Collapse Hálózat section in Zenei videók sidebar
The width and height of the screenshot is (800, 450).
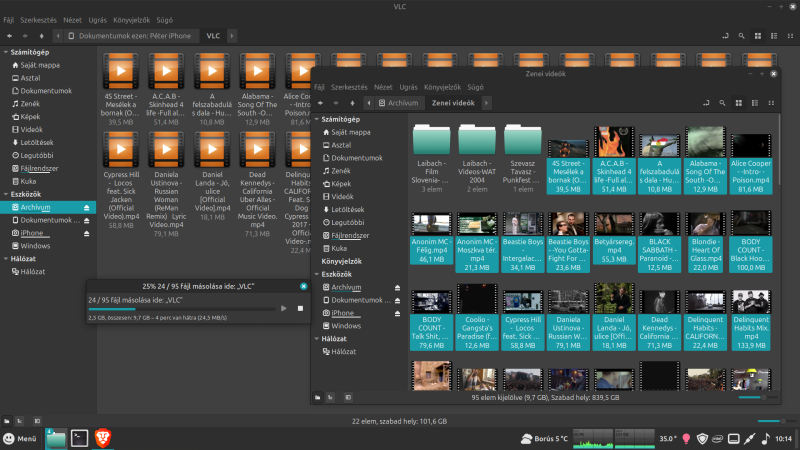point(317,339)
